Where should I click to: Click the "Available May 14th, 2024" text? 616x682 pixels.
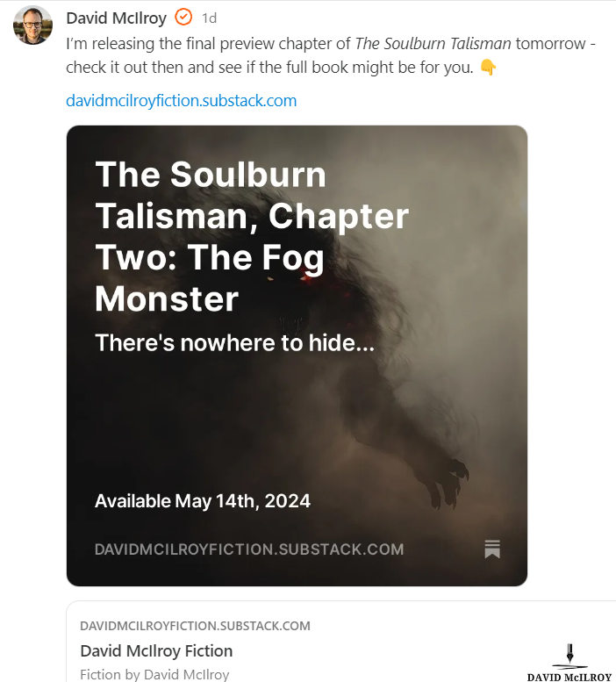click(202, 501)
